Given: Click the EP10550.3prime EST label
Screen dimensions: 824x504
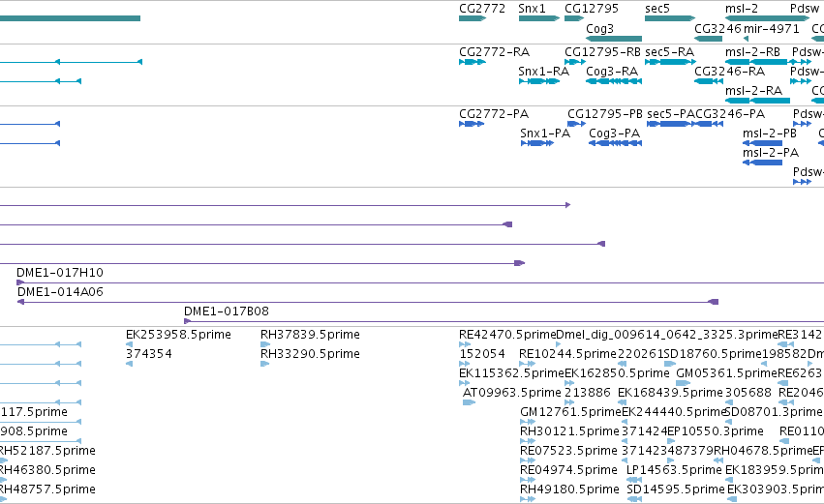Looking at the screenshot, I should click(716, 431).
